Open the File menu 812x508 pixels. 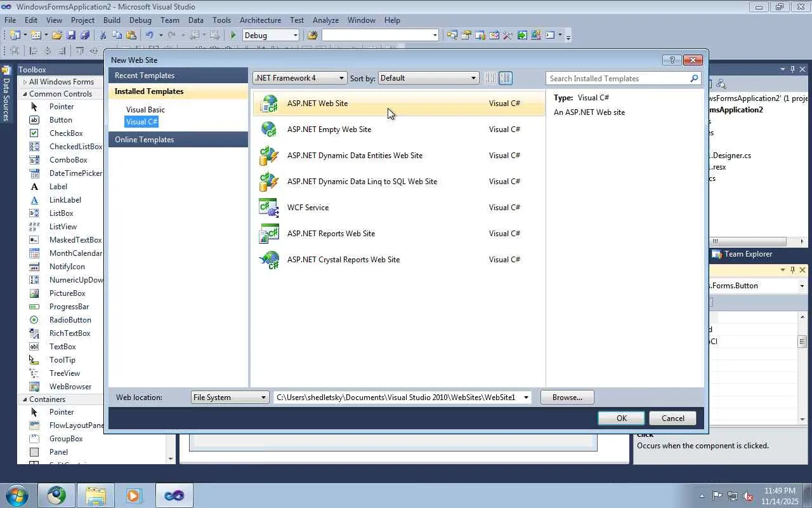point(10,20)
